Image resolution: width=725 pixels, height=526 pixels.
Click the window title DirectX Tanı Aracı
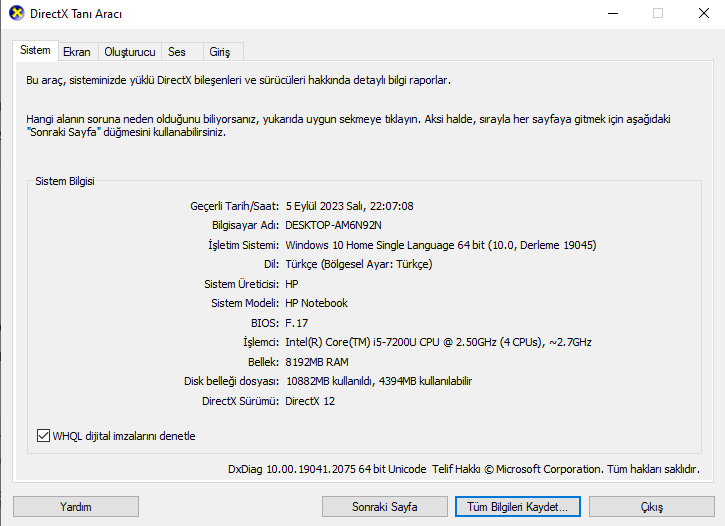(x=76, y=14)
